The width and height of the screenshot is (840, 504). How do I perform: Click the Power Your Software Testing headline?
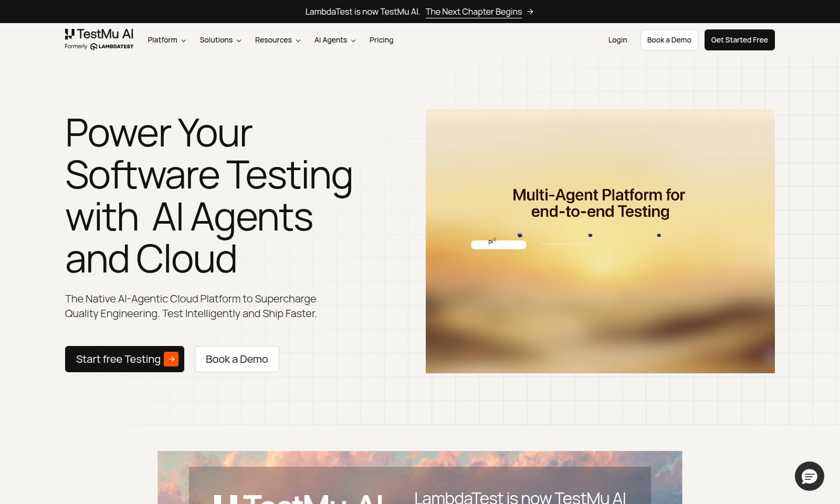tap(209, 195)
